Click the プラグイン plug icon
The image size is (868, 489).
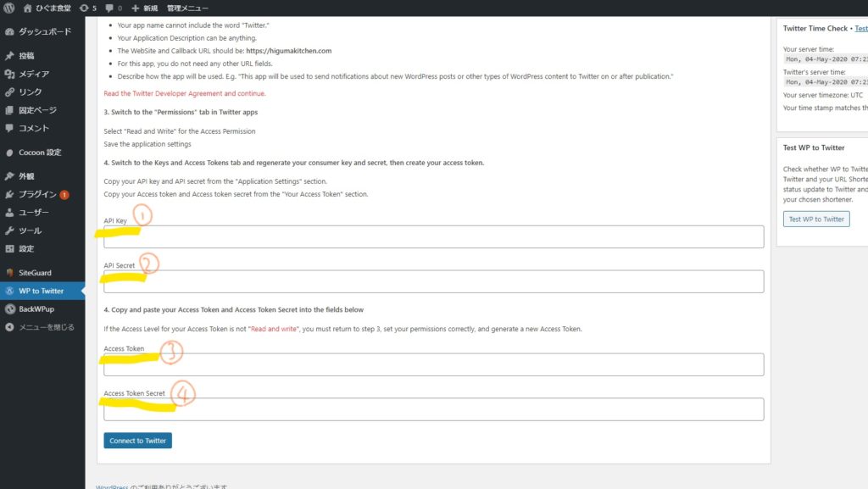(9, 194)
